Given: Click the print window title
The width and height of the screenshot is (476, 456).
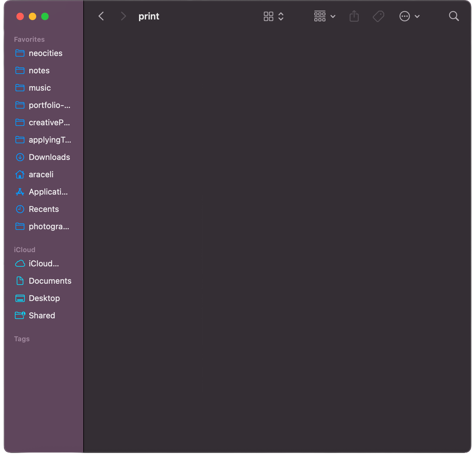Looking at the screenshot, I should coord(149,16).
